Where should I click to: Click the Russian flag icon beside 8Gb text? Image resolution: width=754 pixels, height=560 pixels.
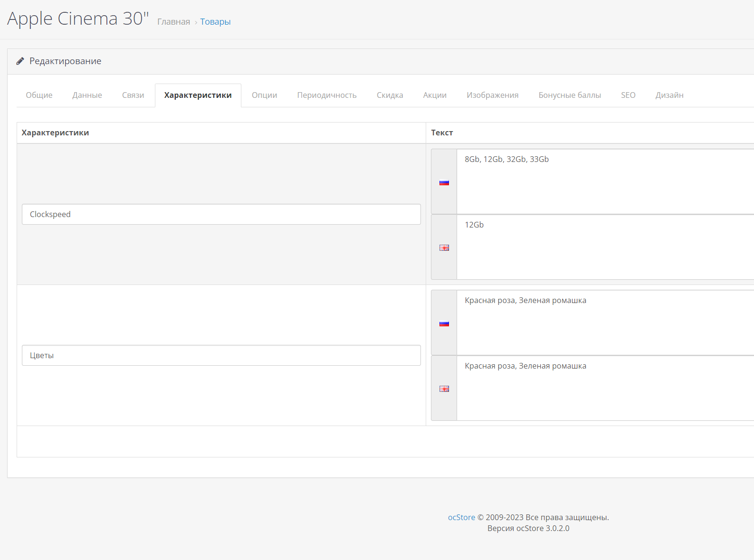click(x=444, y=182)
